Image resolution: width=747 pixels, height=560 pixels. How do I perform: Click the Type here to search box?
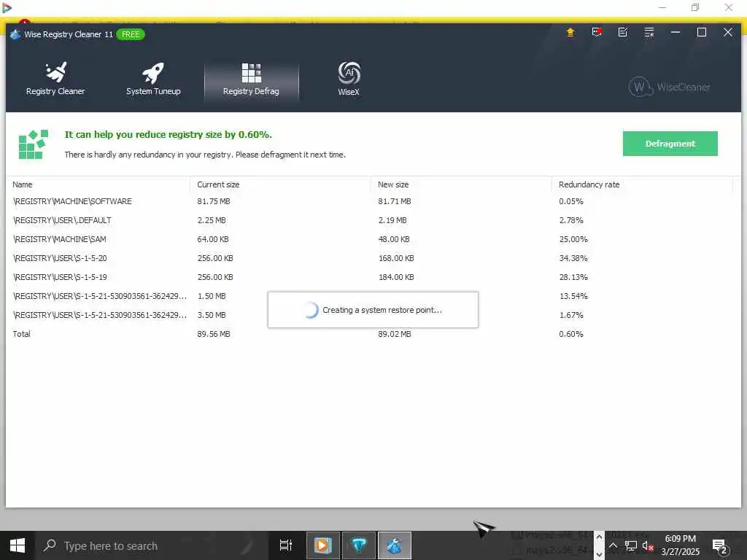pos(152,545)
